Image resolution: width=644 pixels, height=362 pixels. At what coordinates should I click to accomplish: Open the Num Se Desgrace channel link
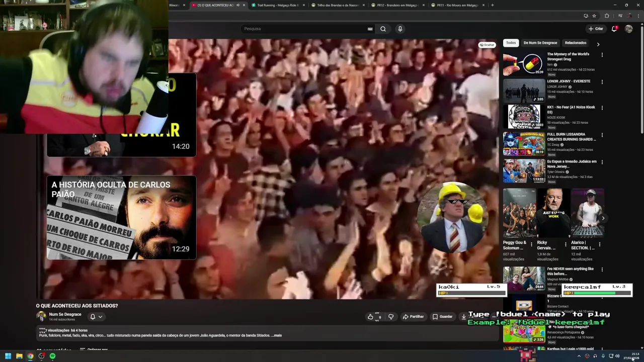[65, 314]
